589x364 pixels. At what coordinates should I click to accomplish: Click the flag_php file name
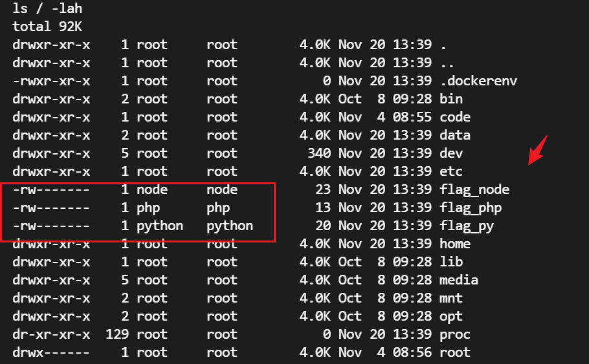click(x=471, y=208)
